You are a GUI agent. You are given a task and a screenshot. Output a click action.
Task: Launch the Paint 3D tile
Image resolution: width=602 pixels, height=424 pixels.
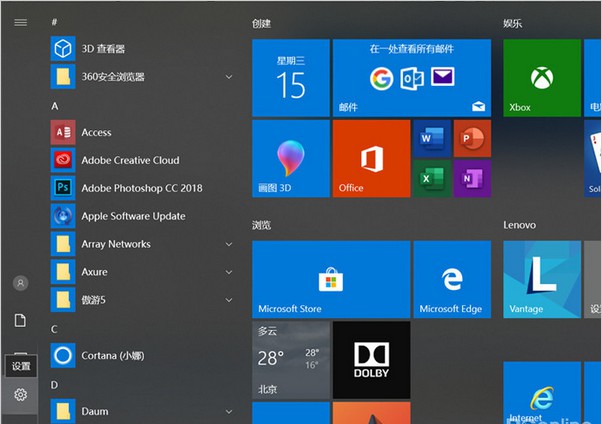(x=290, y=158)
